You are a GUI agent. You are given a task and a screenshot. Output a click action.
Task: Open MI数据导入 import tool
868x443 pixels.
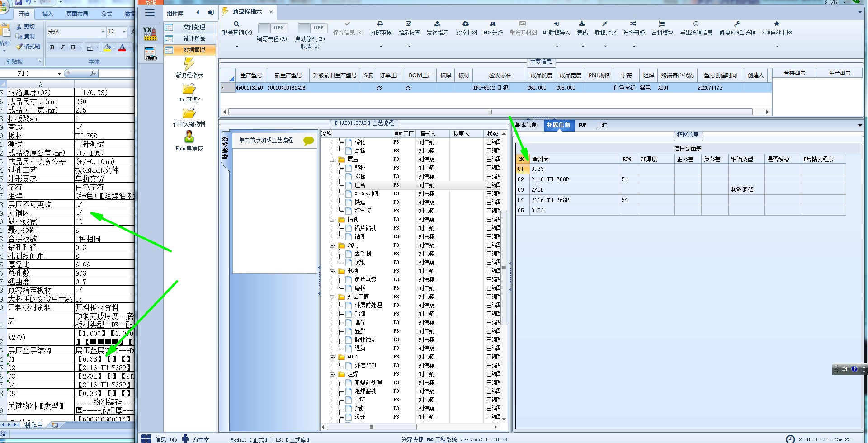tap(557, 24)
